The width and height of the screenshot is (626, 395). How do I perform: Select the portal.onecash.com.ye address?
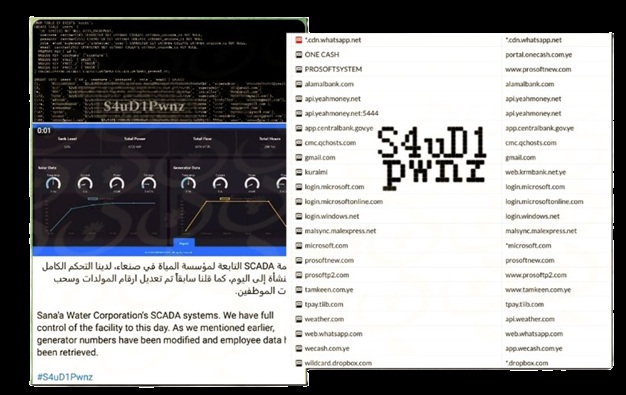[539, 55]
